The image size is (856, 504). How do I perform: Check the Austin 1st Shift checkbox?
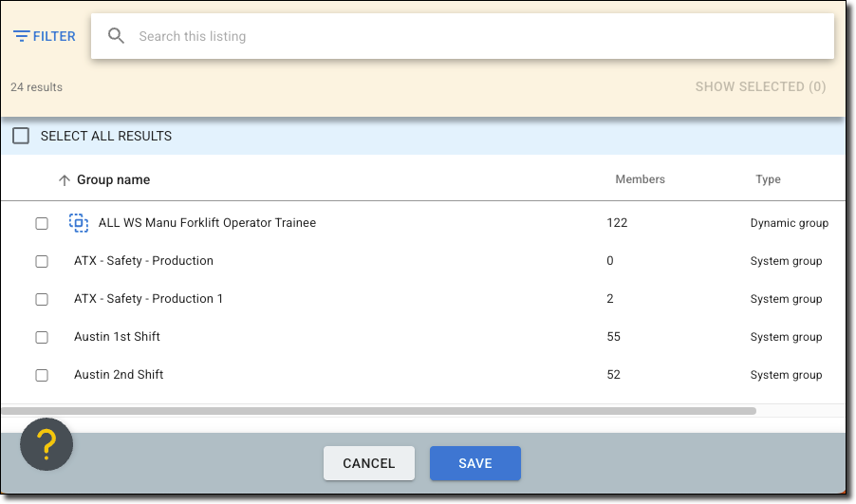pyautogui.click(x=42, y=337)
